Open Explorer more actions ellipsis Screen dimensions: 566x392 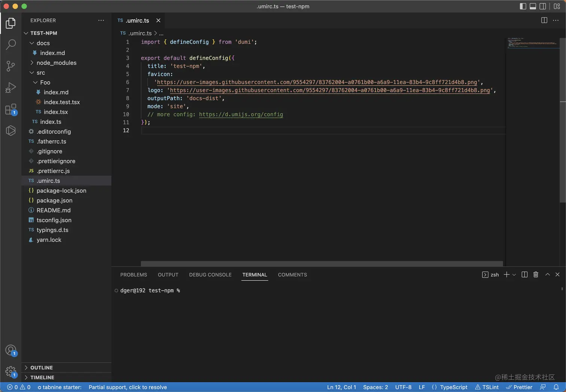101,20
